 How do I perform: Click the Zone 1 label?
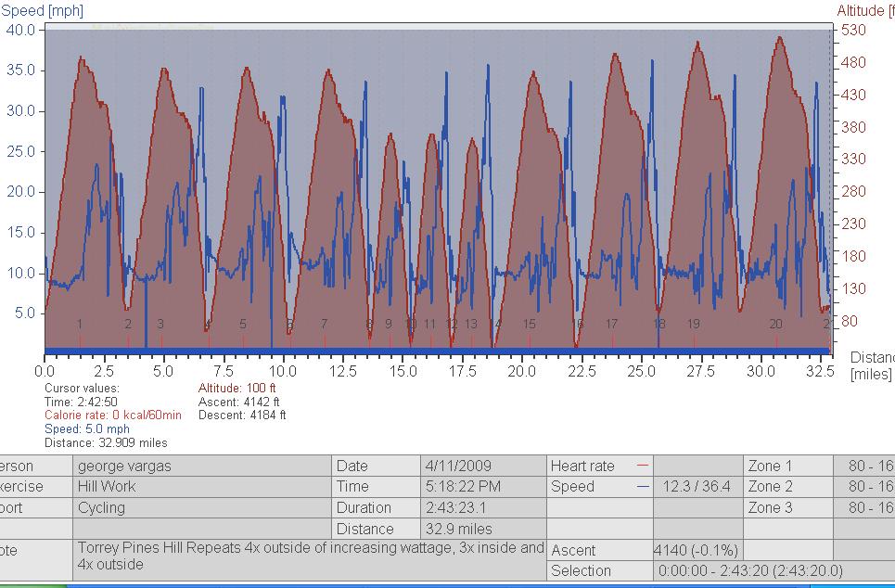click(770, 466)
